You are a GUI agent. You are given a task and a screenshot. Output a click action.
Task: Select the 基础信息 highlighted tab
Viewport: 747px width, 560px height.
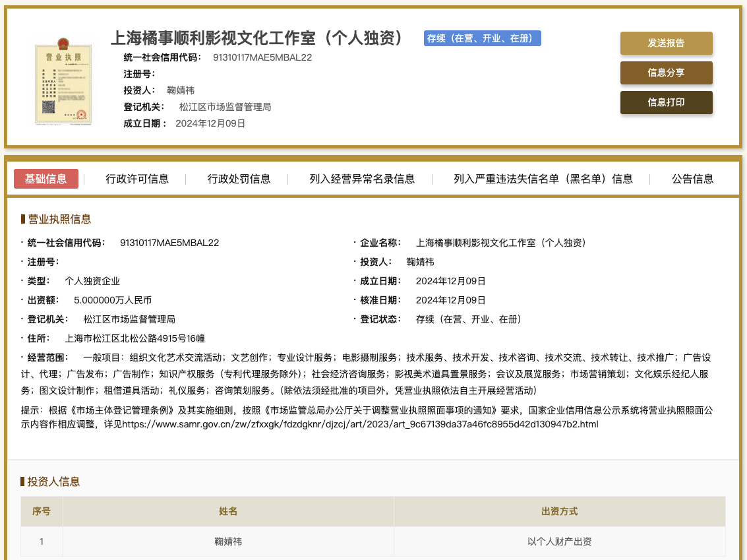(x=46, y=178)
